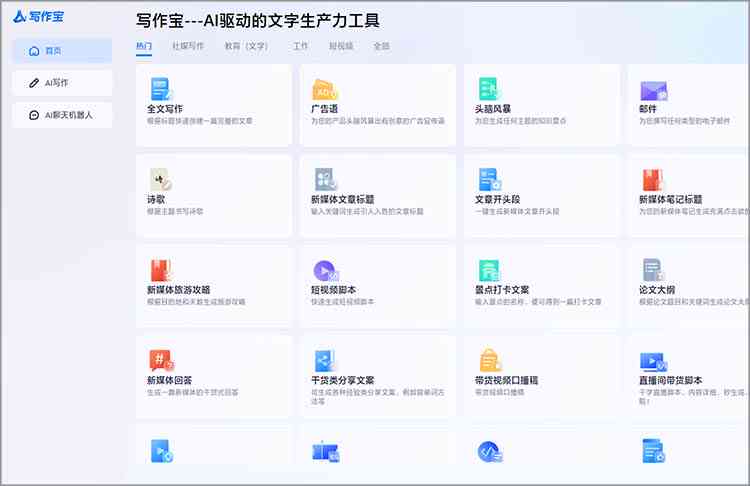
Task: Click the 直播间带货脚本 card title
Action: click(671, 380)
